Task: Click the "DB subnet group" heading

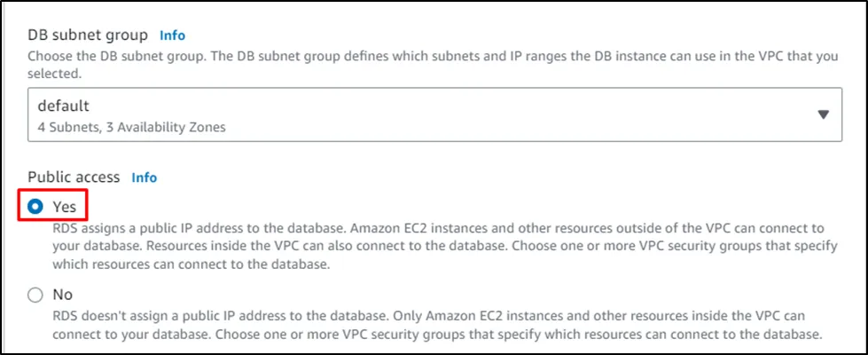Action: tap(87, 35)
